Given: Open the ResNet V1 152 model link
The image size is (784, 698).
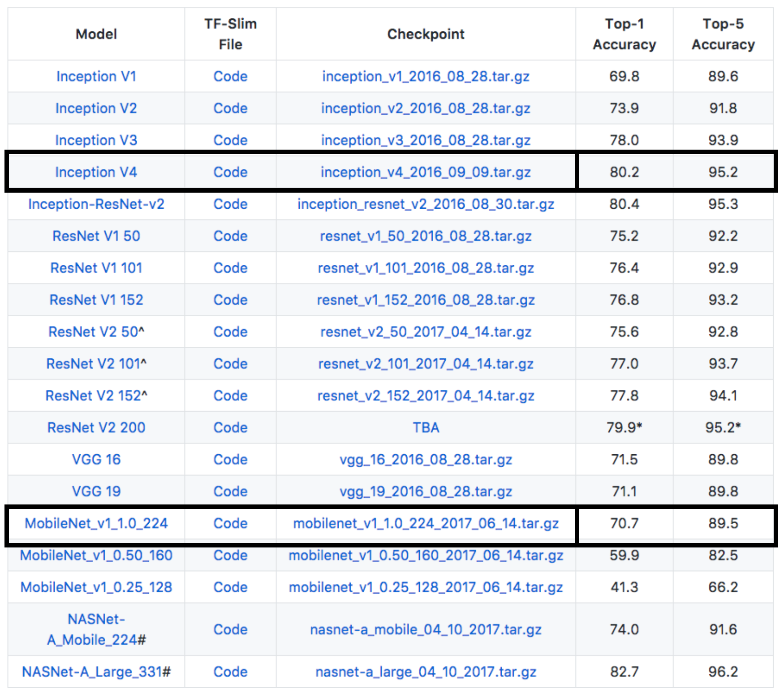Looking at the screenshot, I should pos(96,300).
